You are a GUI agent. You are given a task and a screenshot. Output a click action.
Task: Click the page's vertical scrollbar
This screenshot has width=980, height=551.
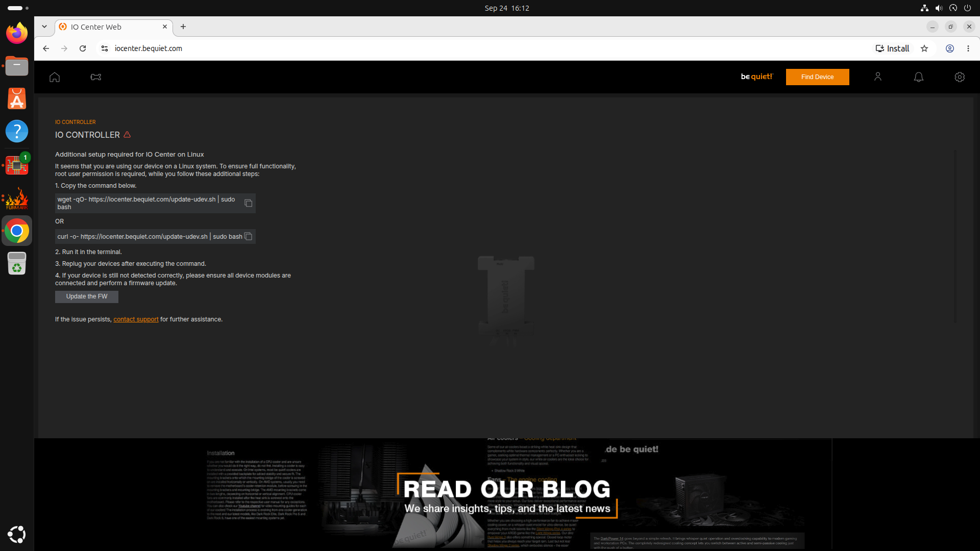[x=955, y=236]
